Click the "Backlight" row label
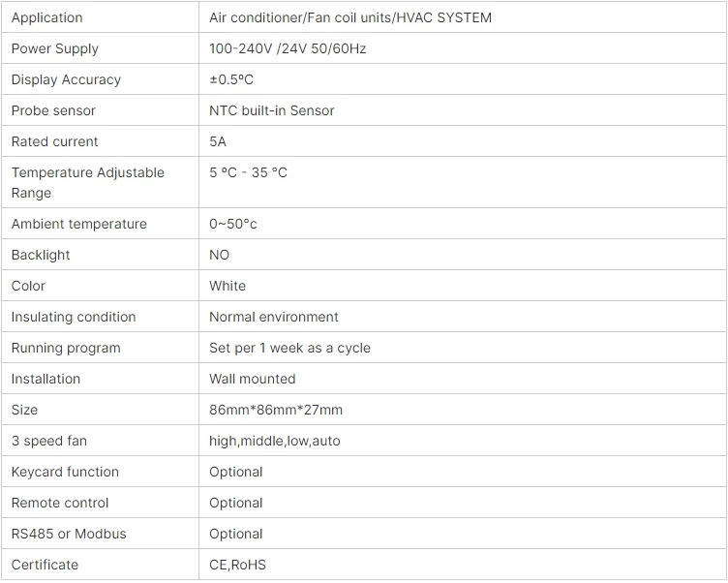 coord(41,255)
